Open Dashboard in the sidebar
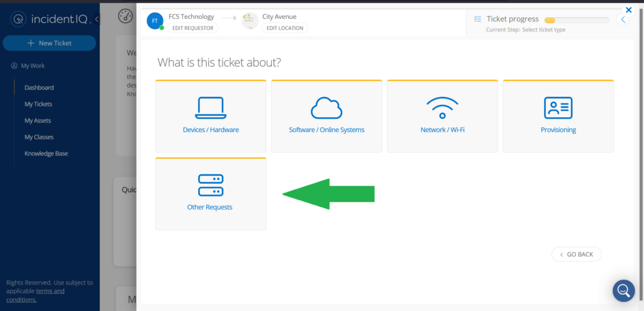644x311 pixels. tap(39, 88)
